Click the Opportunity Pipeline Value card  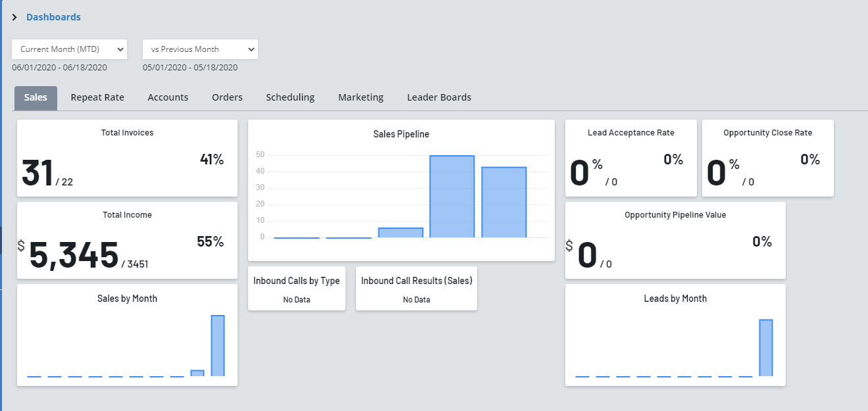click(x=675, y=241)
